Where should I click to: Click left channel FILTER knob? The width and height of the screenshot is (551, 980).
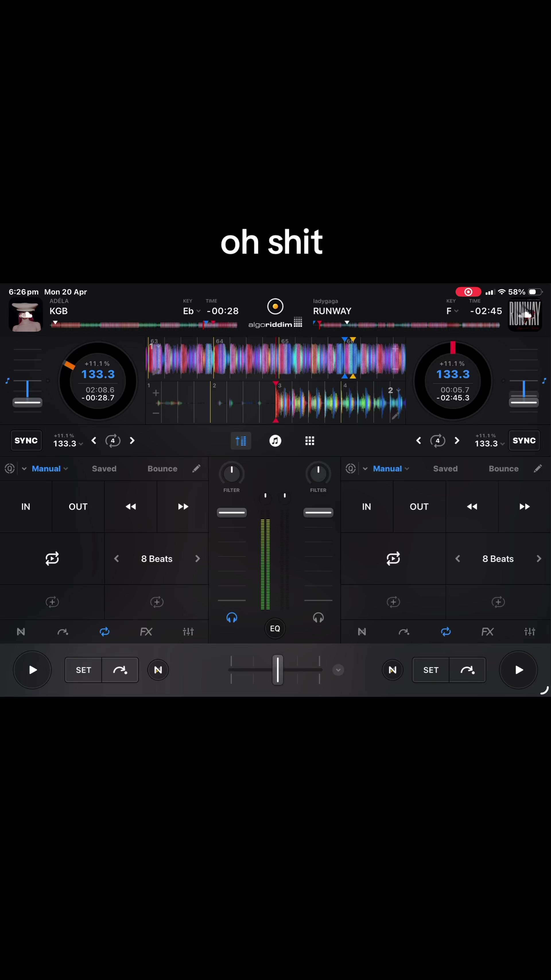232,474
